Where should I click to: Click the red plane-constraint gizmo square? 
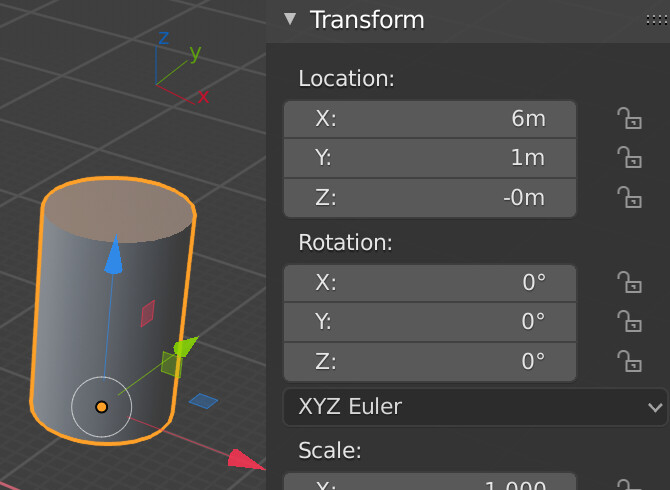[148, 314]
